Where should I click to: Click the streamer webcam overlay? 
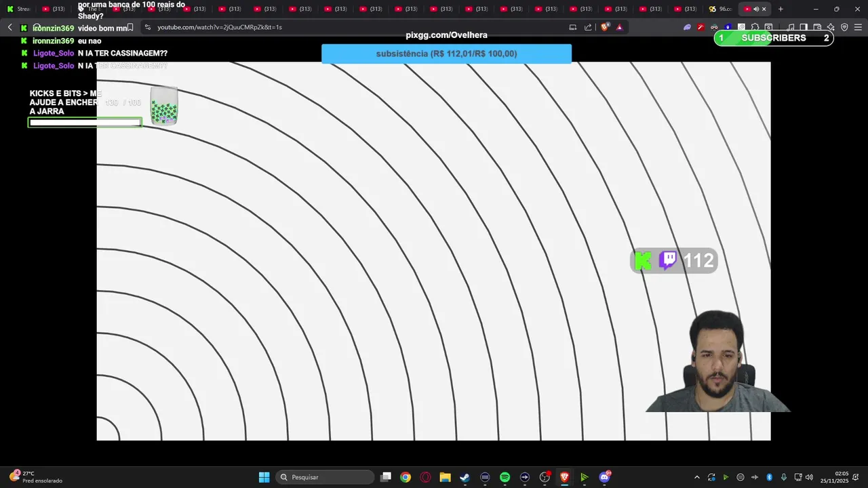click(x=717, y=361)
